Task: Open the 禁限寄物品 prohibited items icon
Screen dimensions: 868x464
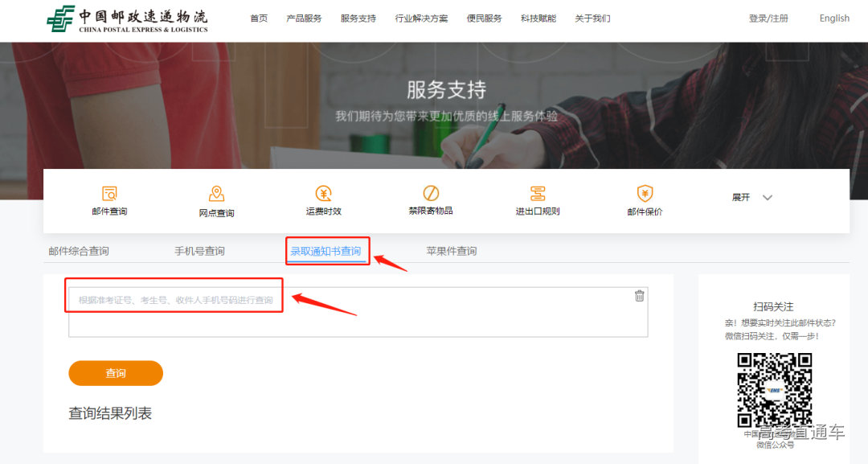Action: pos(431,194)
